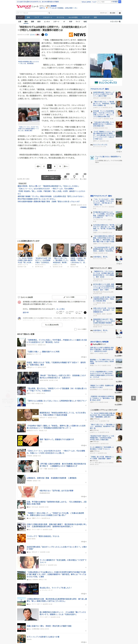Viewport: 138px width, 644px height.
Task: Close the reaction tooltip popup
Action: [x=60, y=176]
